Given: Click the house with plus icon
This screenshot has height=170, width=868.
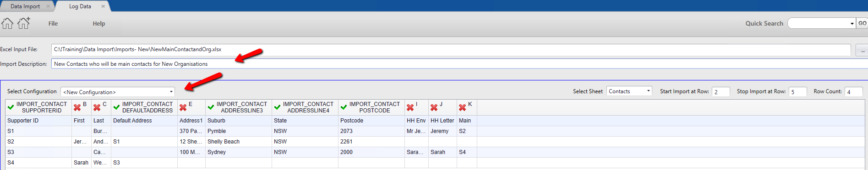Looking at the screenshot, I should coord(23,23).
